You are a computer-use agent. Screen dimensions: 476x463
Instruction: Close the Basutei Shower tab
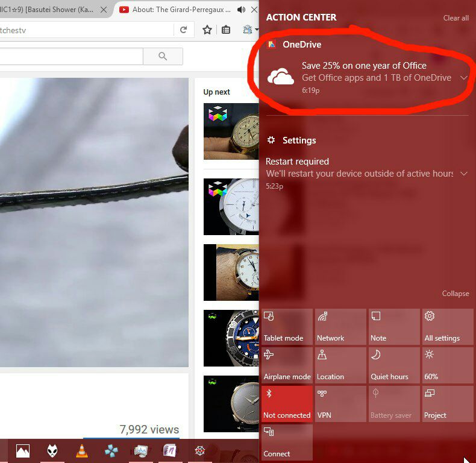104,10
